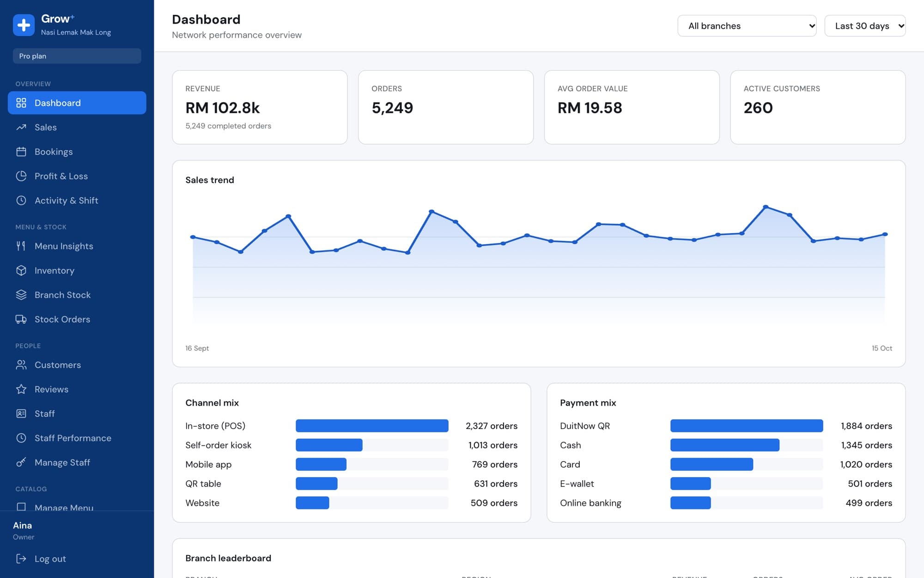The height and width of the screenshot is (578, 924).
Task: Click the Branch Stock layers icon
Action: pyautogui.click(x=21, y=295)
